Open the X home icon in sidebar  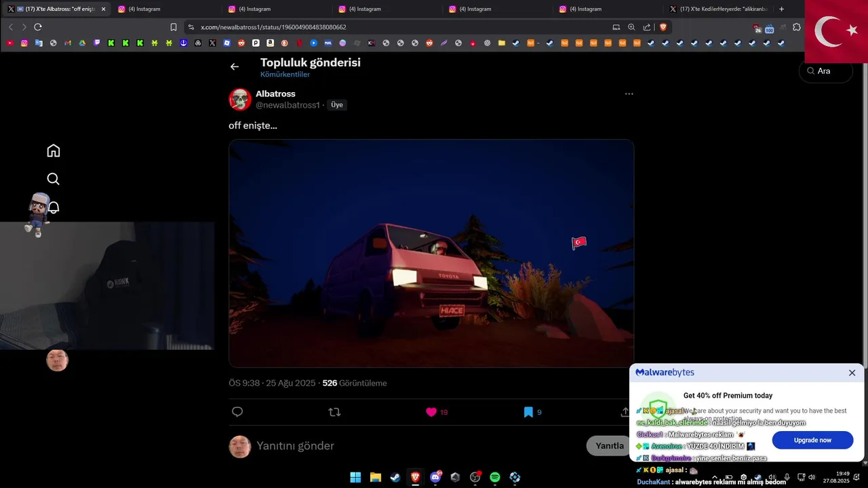click(54, 150)
